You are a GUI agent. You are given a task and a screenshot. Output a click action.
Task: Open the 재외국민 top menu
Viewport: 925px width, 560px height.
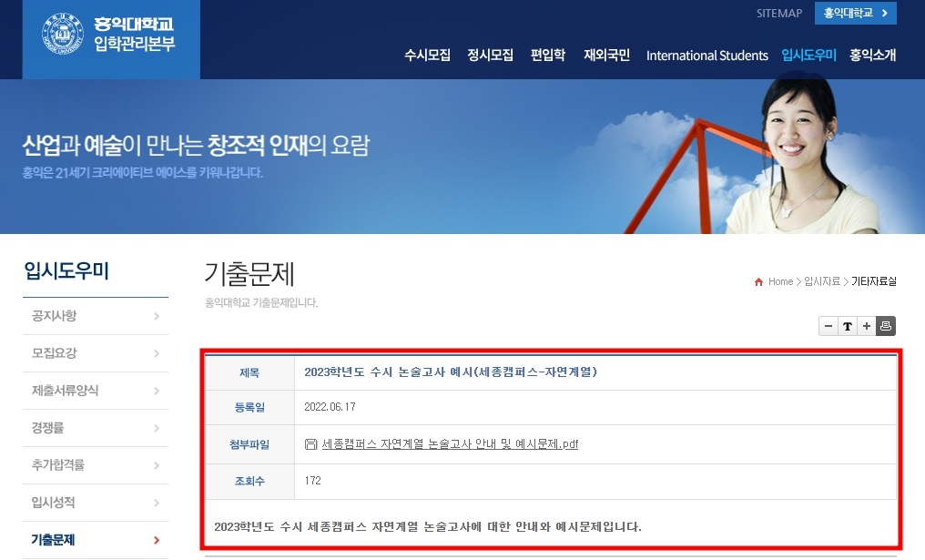606,56
